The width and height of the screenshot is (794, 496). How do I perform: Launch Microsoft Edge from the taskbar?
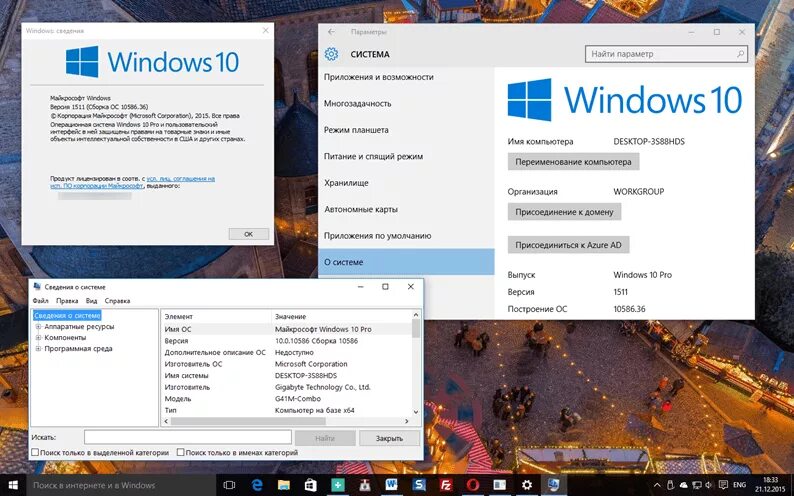(256, 485)
